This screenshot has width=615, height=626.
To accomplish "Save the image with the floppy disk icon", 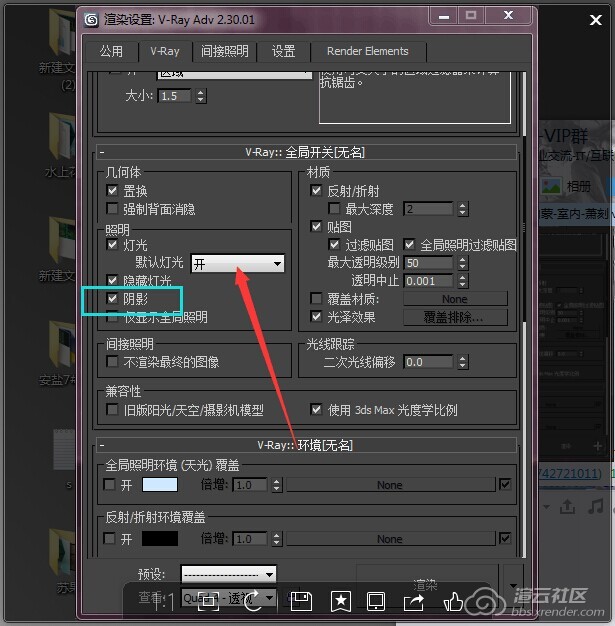I will click(301, 602).
